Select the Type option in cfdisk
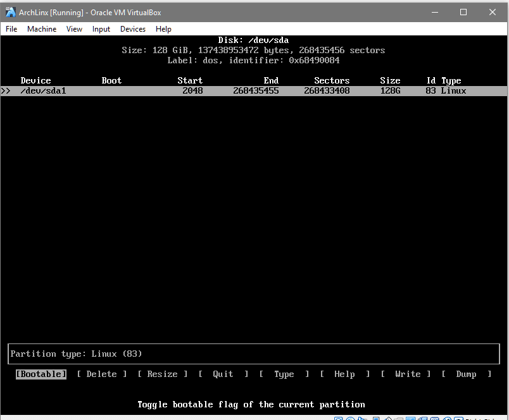Screen dimensions: 509x420 [x=284, y=374]
